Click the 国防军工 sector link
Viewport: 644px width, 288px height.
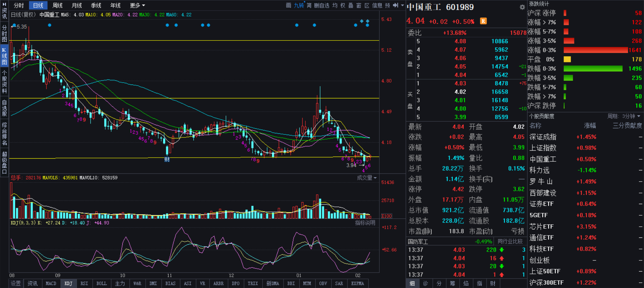click(418, 242)
